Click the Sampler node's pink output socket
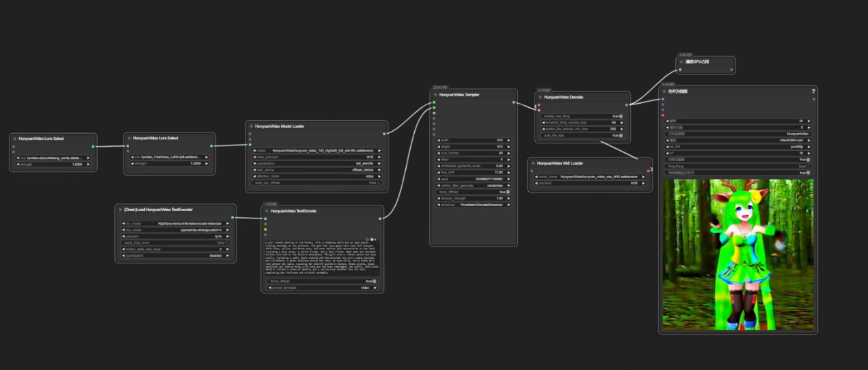The image size is (868, 370). click(513, 102)
